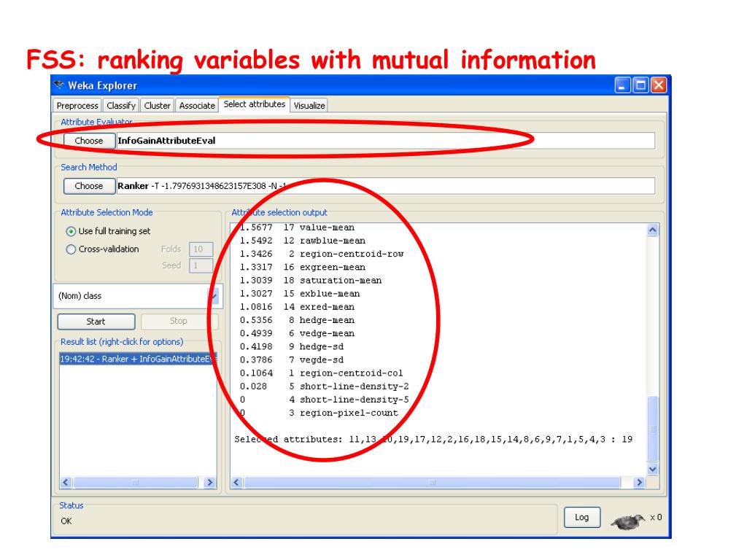
Task: Click the short-line-density-5 output row
Action: (325, 400)
